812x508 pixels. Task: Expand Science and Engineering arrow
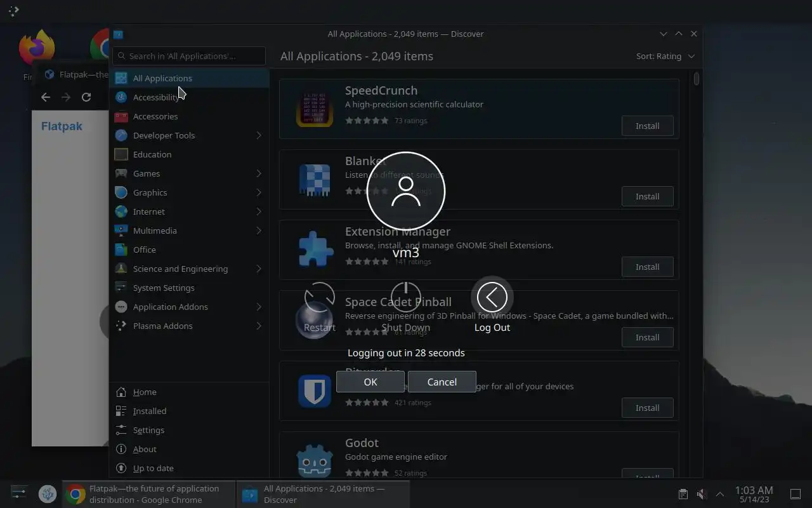click(259, 269)
